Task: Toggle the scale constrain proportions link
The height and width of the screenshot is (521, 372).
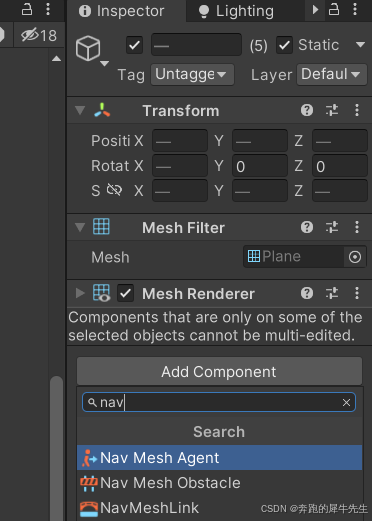Action: click(x=114, y=190)
